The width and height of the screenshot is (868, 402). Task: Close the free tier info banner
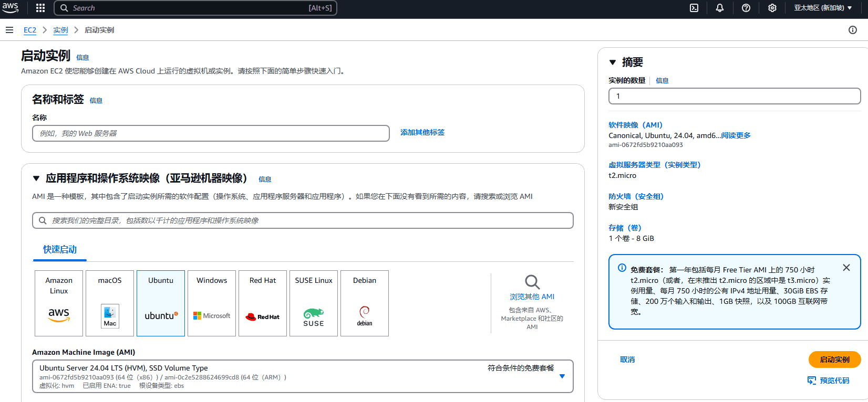(x=846, y=268)
